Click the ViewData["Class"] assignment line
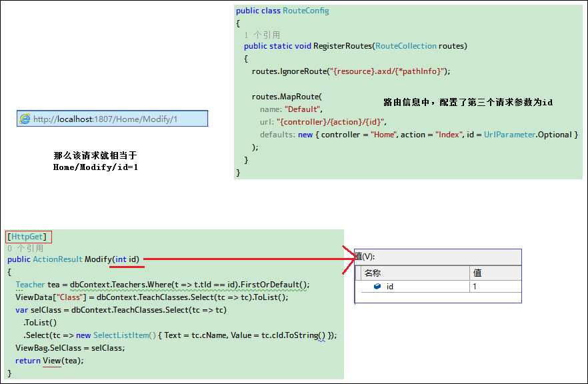The image size is (588, 384). (x=152, y=297)
